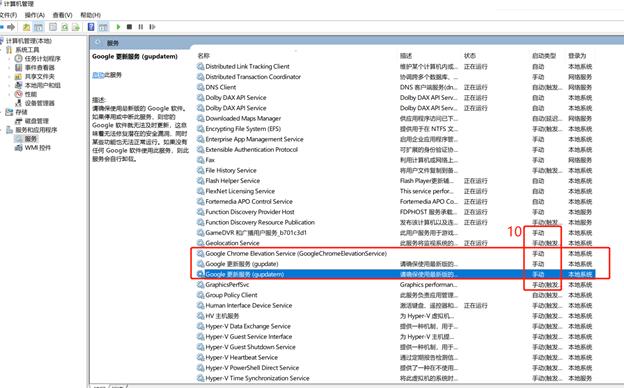Select Flash Helper Service row
The height and width of the screenshot is (388, 624).
coord(395,181)
